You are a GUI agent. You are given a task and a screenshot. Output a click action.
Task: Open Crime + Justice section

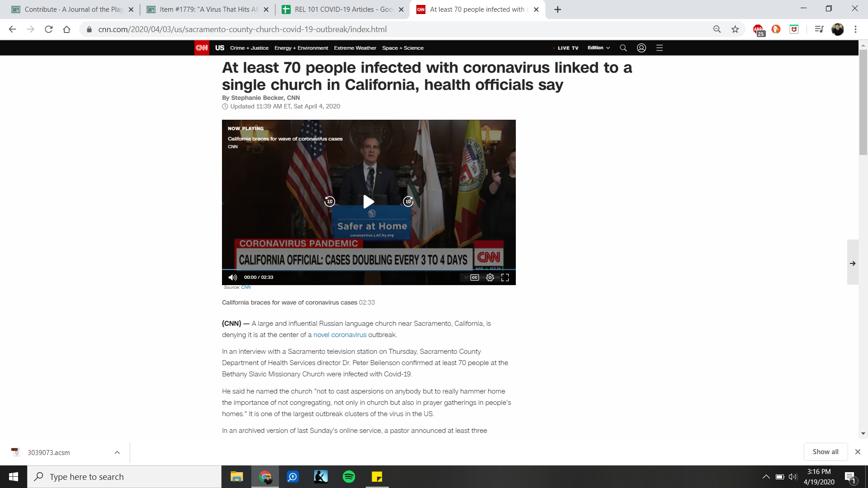pyautogui.click(x=249, y=48)
